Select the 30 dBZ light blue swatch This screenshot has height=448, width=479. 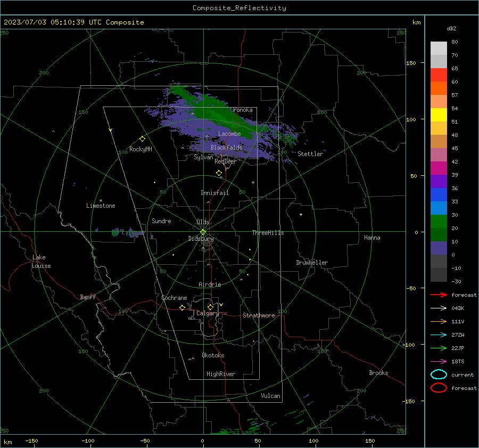click(x=439, y=208)
